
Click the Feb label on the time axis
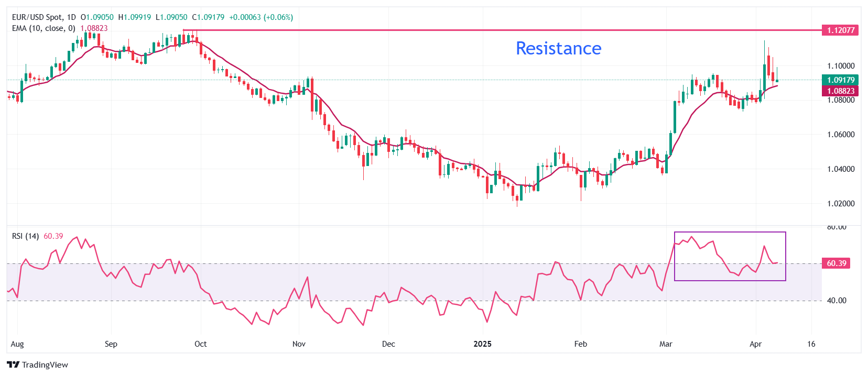tap(580, 344)
